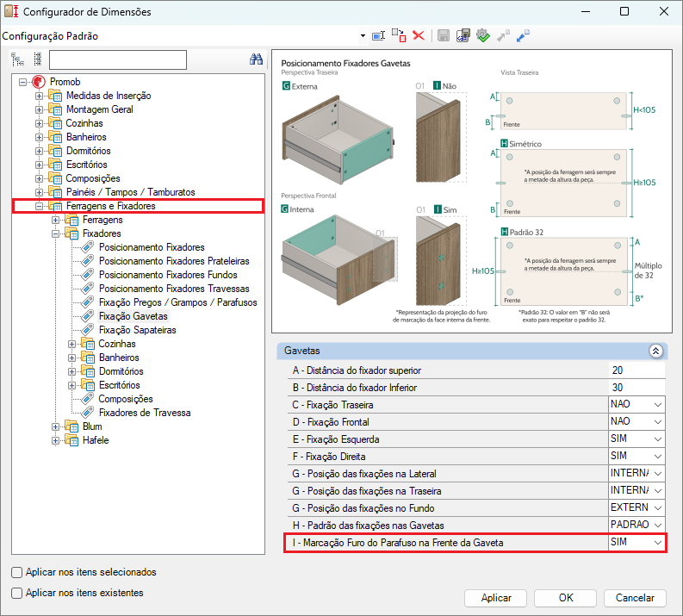Select 'Posicionamento Fixadores Fundos' tree item
The width and height of the screenshot is (683, 616).
pos(168,275)
